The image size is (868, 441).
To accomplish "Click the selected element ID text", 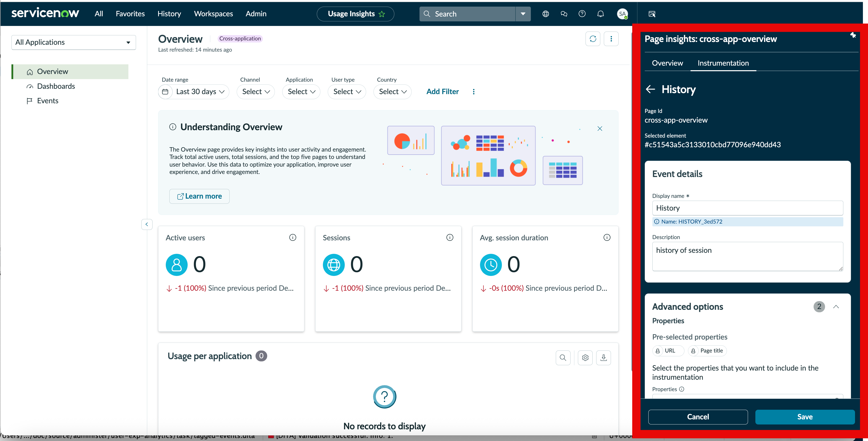I will click(x=712, y=145).
